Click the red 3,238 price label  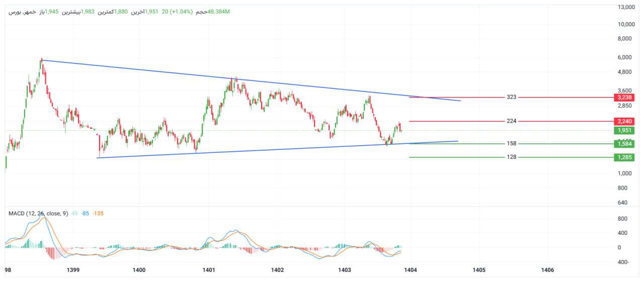point(624,97)
